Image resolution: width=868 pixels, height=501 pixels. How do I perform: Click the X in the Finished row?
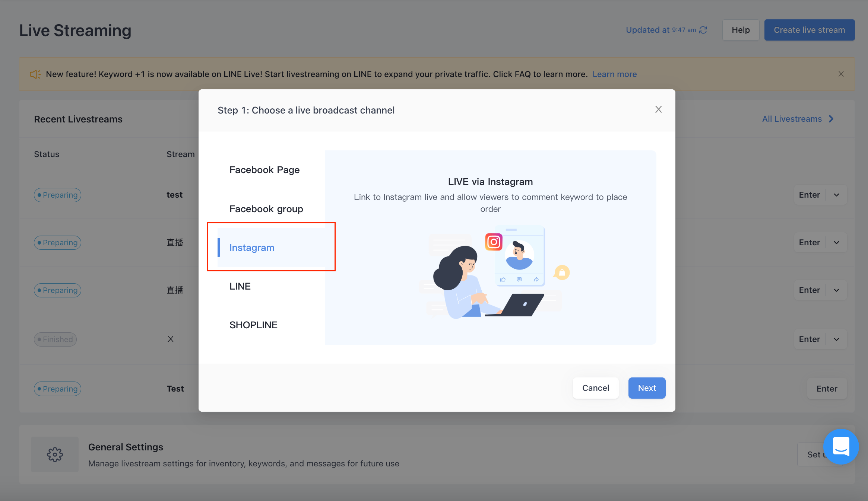pos(171,339)
